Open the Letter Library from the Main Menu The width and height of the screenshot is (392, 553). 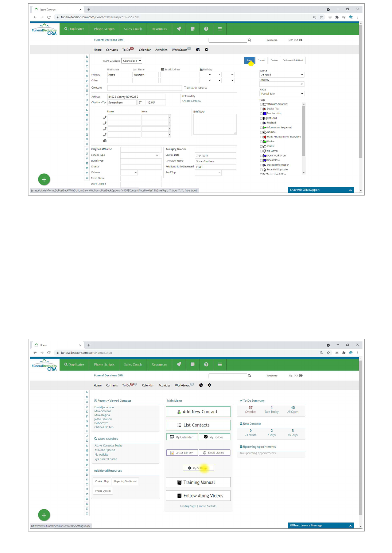click(182, 453)
